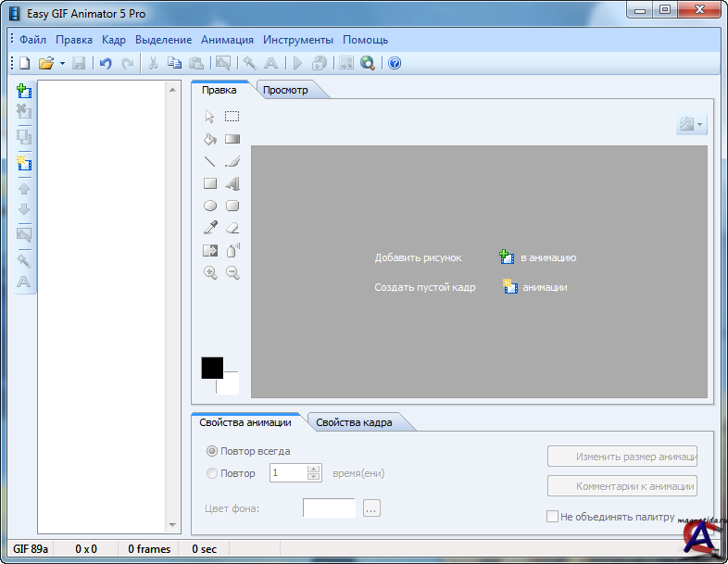Select the Свойства анимации tab
Viewport: 728px width, 564px height.
click(245, 422)
